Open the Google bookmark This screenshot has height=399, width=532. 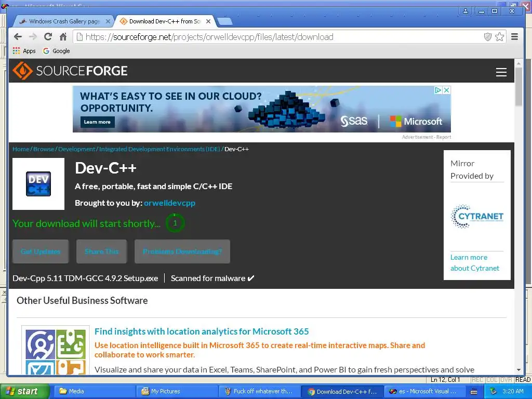56,51
